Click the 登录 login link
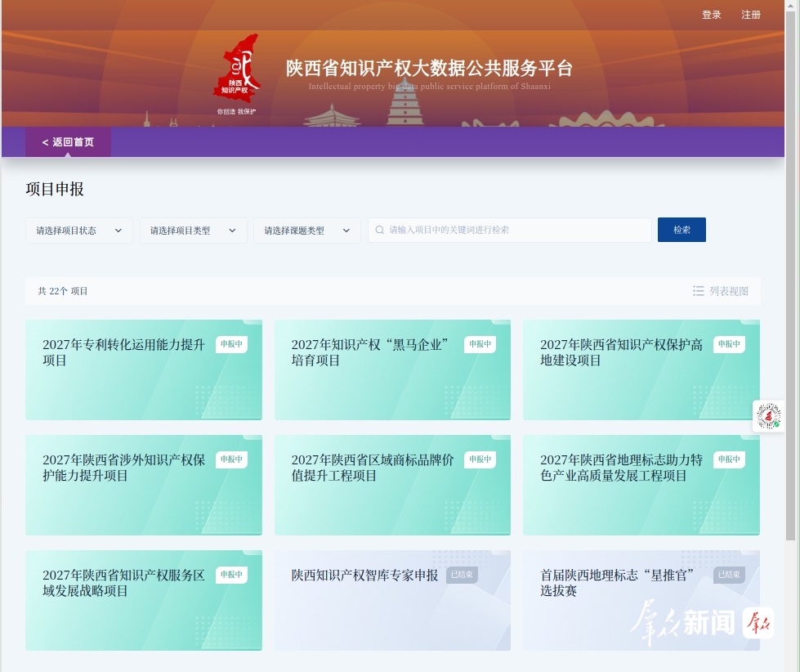The width and height of the screenshot is (800, 672). pos(711,15)
